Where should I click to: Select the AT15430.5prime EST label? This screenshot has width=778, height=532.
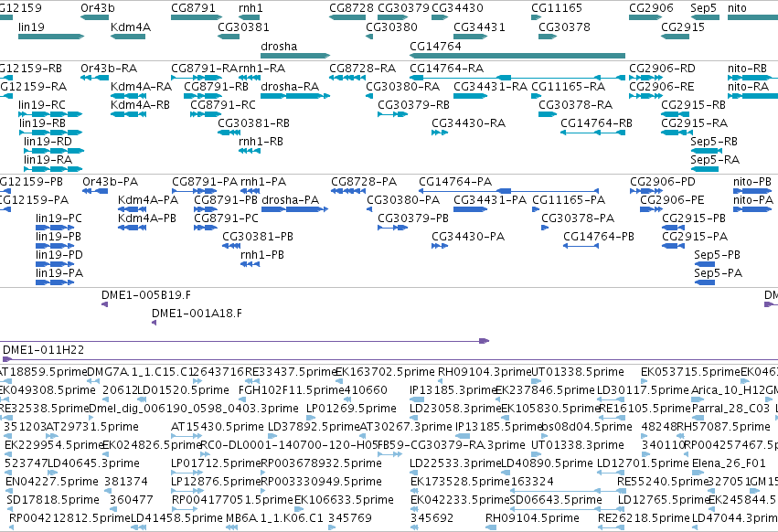tap(218, 427)
